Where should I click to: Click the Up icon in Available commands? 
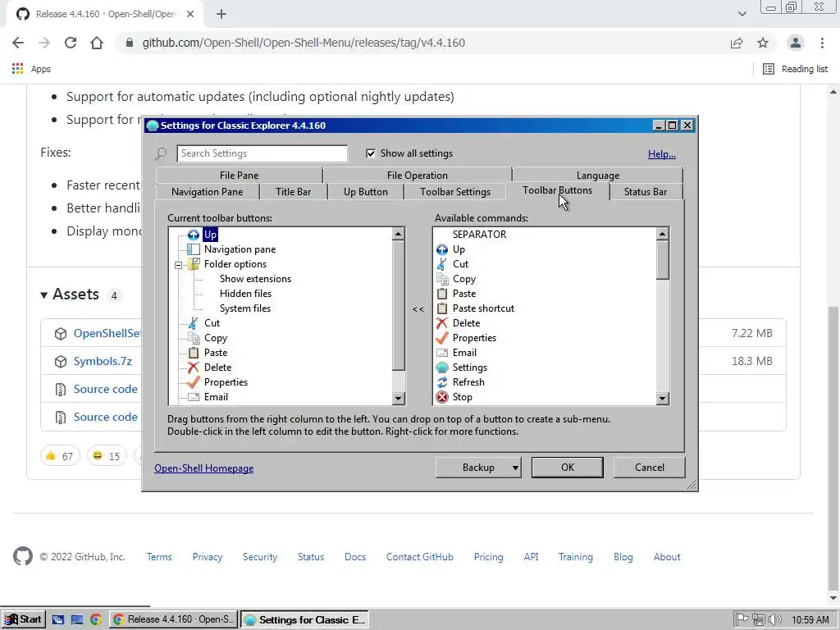point(442,249)
